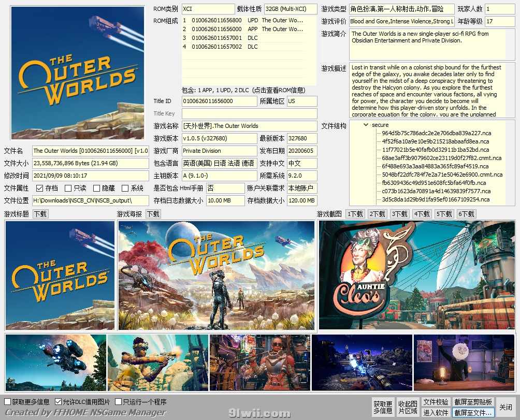The width and height of the screenshot is (520, 420).
Task: Click the 2下载 screenshot button
Action: (x=378, y=214)
